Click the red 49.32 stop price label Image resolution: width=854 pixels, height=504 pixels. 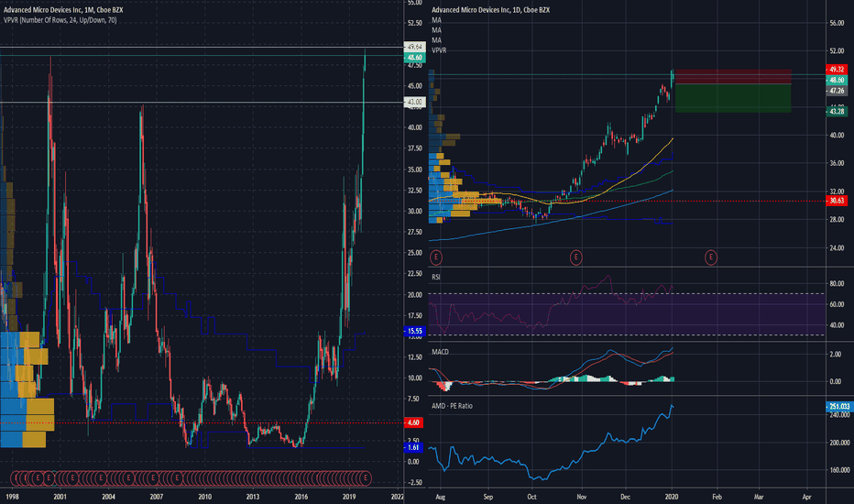[837, 70]
